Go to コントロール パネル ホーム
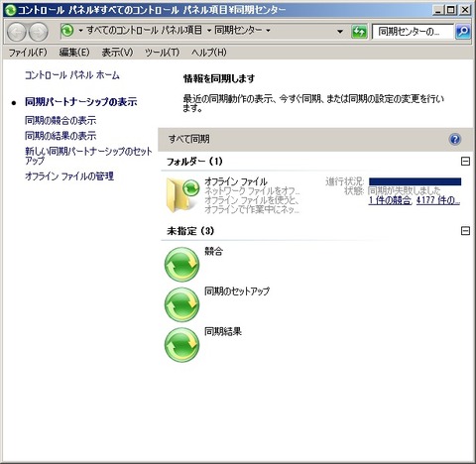The width and height of the screenshot is (476, 464). point(72,75)
